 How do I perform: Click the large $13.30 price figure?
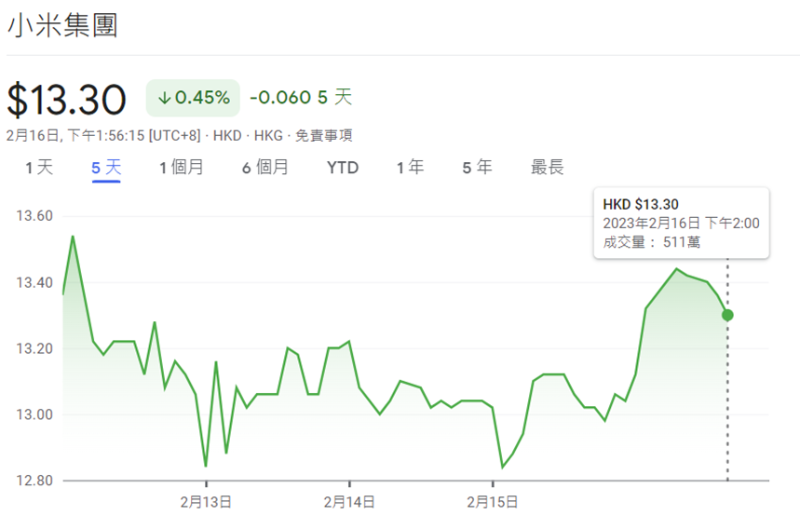pos(67,99)
